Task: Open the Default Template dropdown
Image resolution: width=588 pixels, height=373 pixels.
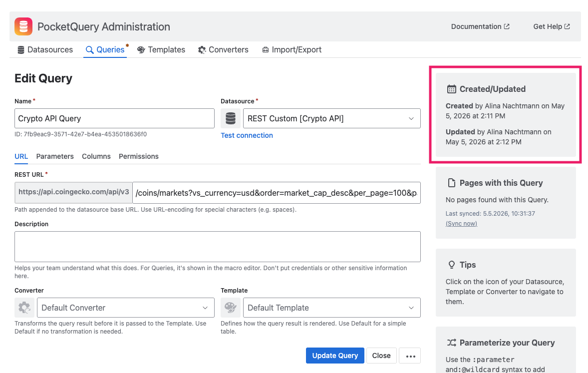Action: coord(332,308)
